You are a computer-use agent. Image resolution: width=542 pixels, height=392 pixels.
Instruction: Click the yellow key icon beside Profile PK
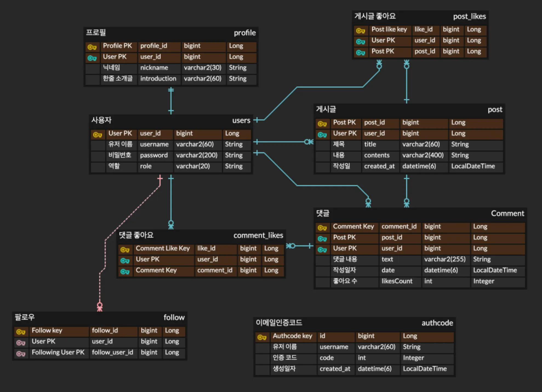92,47
